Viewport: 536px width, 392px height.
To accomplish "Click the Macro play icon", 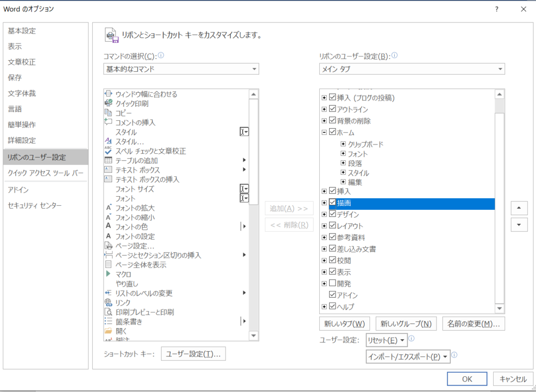I will [108, 274].
